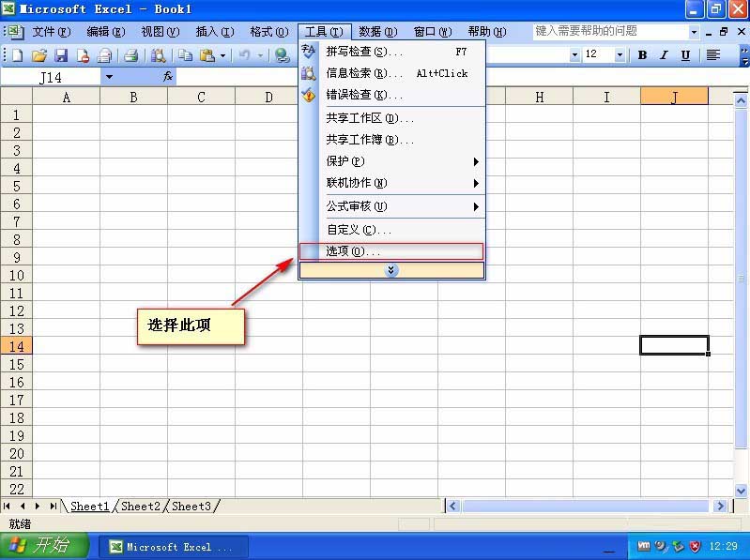The width and height of the screenshot is (750, 560).
Task: Click the research icon in Tools menu
Action: tap(309, 73)
